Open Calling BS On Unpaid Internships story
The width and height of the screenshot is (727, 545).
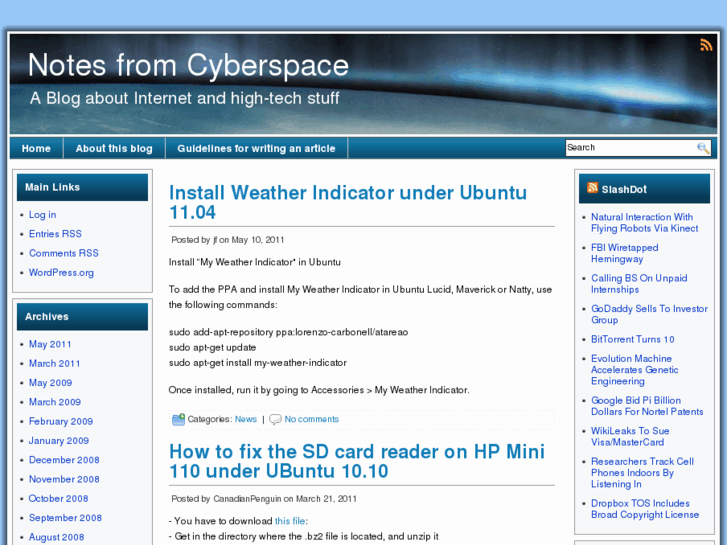[639, 284]
